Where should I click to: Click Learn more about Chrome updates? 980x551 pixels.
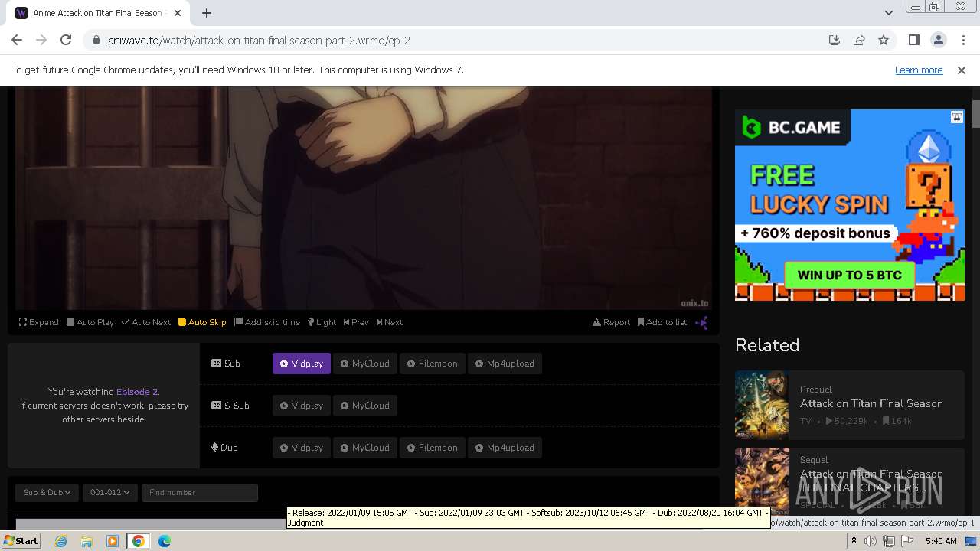(x=919, y=70)
